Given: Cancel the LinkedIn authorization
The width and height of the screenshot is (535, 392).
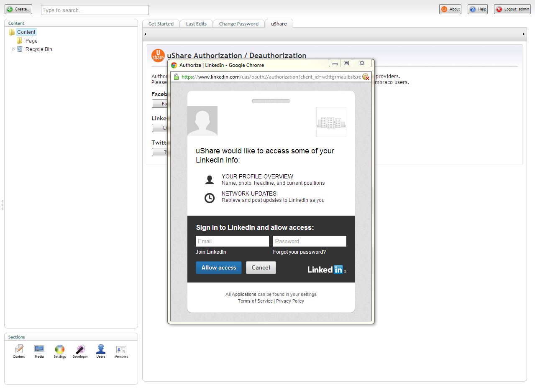Looking at the screenshot, I should coord(261,268).
